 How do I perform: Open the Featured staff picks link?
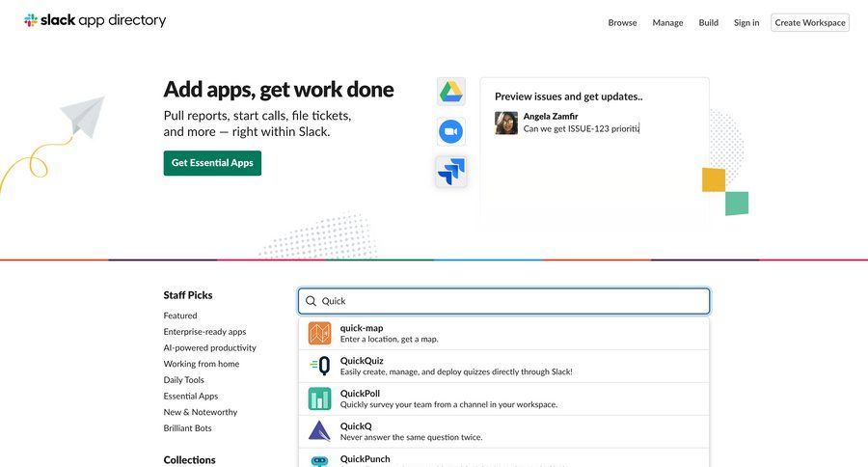(180, 316)
